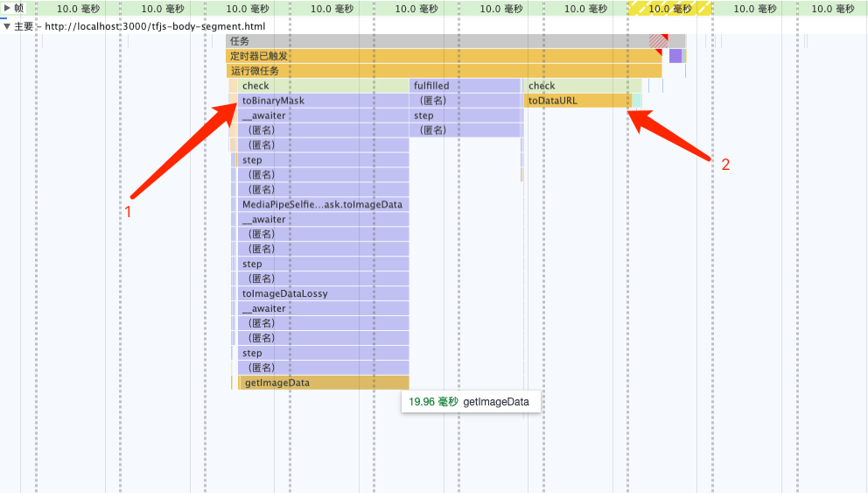Image resolution: width=868 pixels, height=493 pixels.
Task: Select the toDataURL function bar
Action: click(x=577, y=101)
